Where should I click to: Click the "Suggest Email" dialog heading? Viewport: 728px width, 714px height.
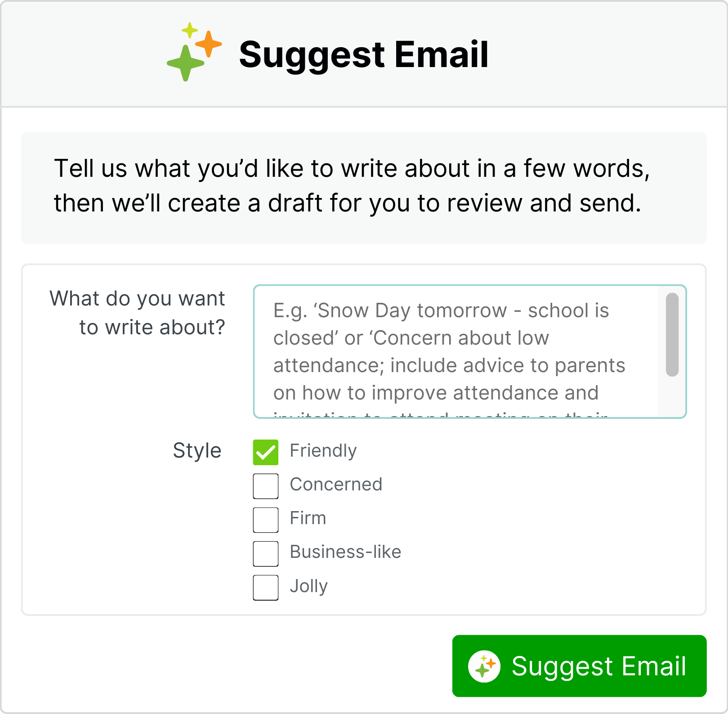point(363,55)
